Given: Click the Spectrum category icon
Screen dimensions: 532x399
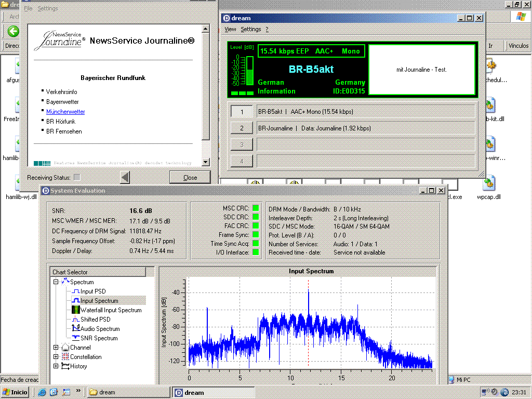Looking at the screenshot, I should click(65, 282).
